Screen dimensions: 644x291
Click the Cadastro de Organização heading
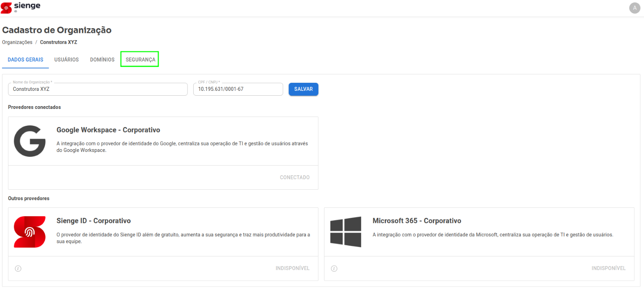point(57,30)
